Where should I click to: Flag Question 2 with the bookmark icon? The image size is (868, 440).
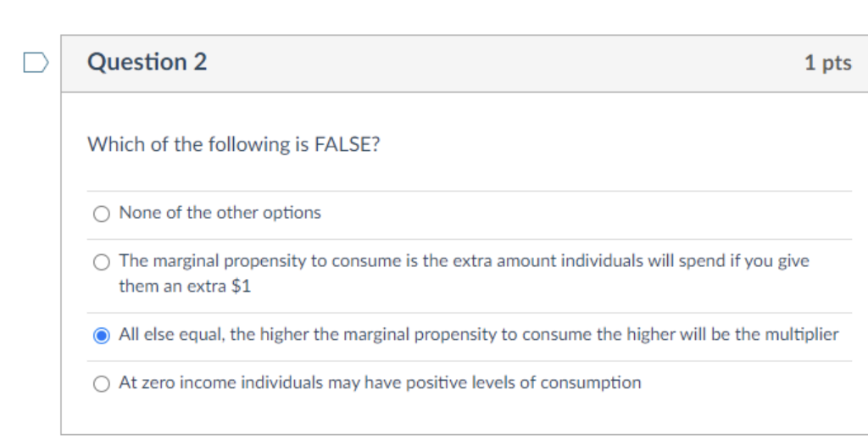(x=35, y=63)
